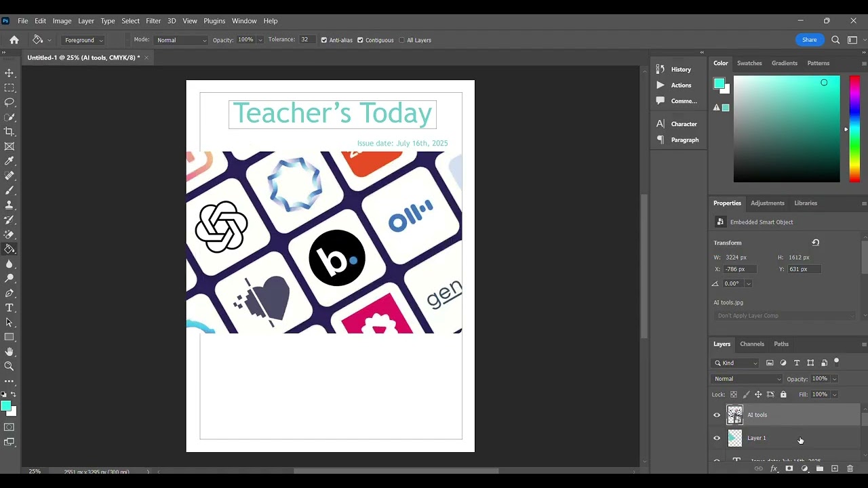Open the Filter menu
Viewport: 868px width, 488px height.
pos(153,21)
